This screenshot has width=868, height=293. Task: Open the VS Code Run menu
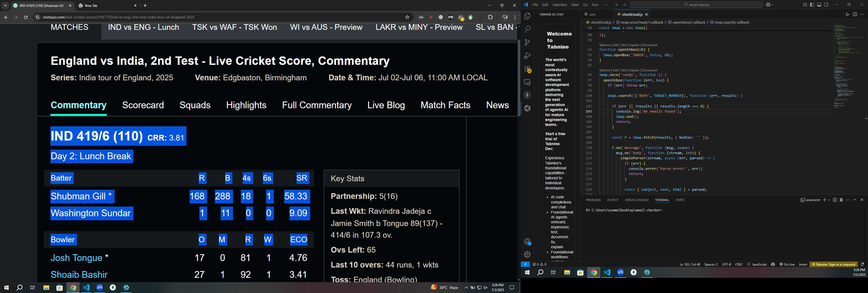pos(595,5)
